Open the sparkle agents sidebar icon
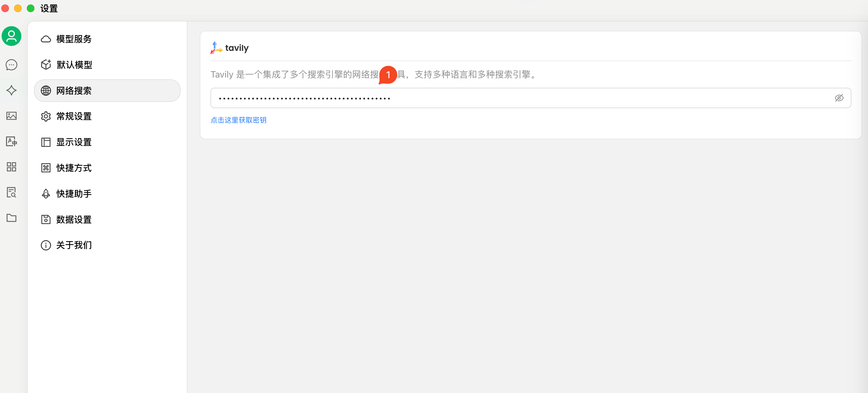 click(11, 90)
